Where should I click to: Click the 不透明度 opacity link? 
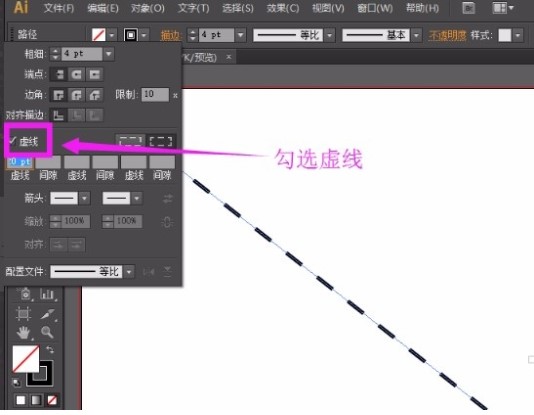447,35
